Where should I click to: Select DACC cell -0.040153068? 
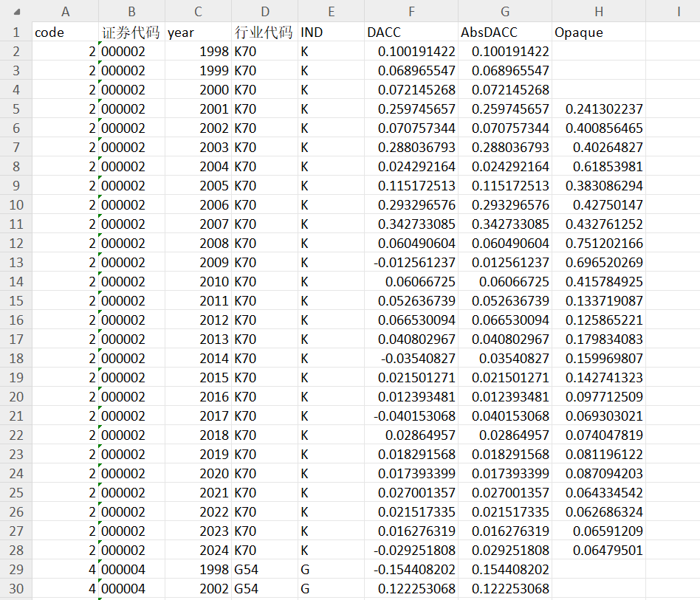tap(411, 415)
